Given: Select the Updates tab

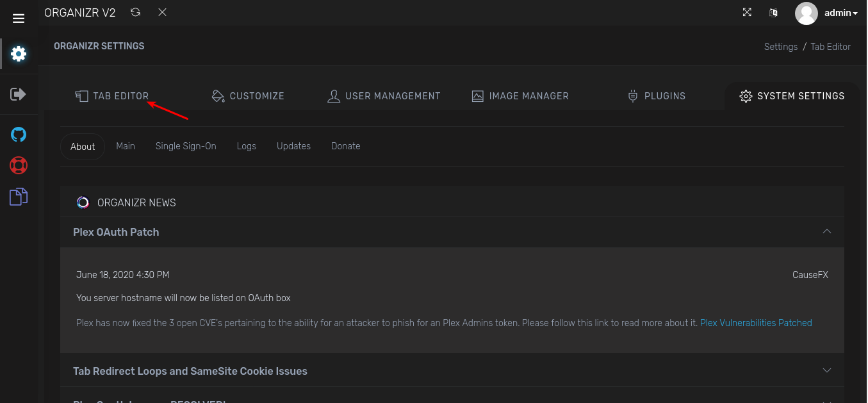Looking at the screenshot, I should [293, 145].
